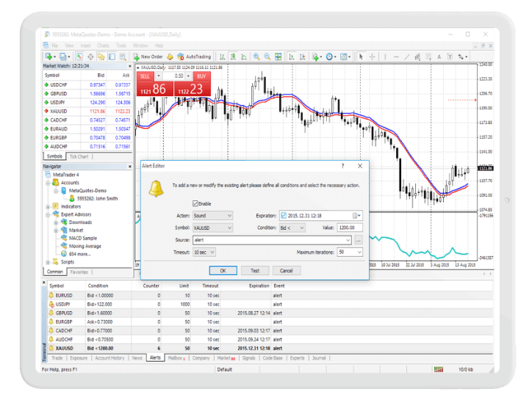Click the Tile Windows icon
This screenshot has height=403, width=532.
[x=278, y=57]
